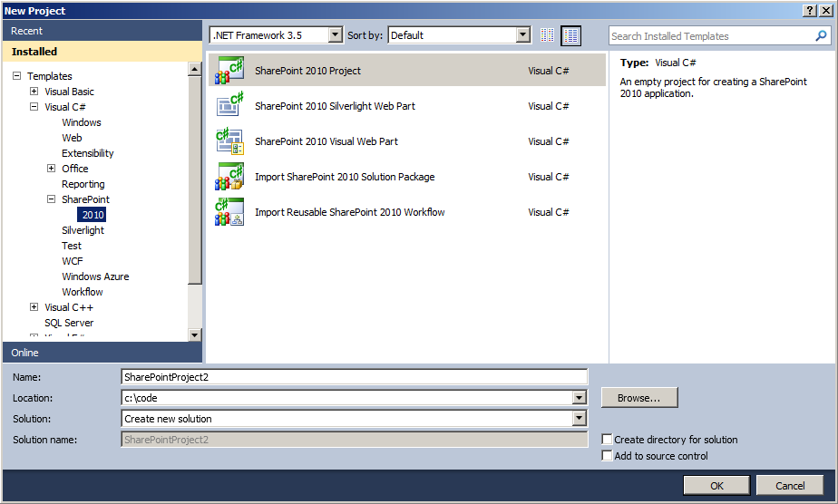The width and height of the screenshot is (838, 504).
Task: Open the Online section
Action: coord(102,353)
